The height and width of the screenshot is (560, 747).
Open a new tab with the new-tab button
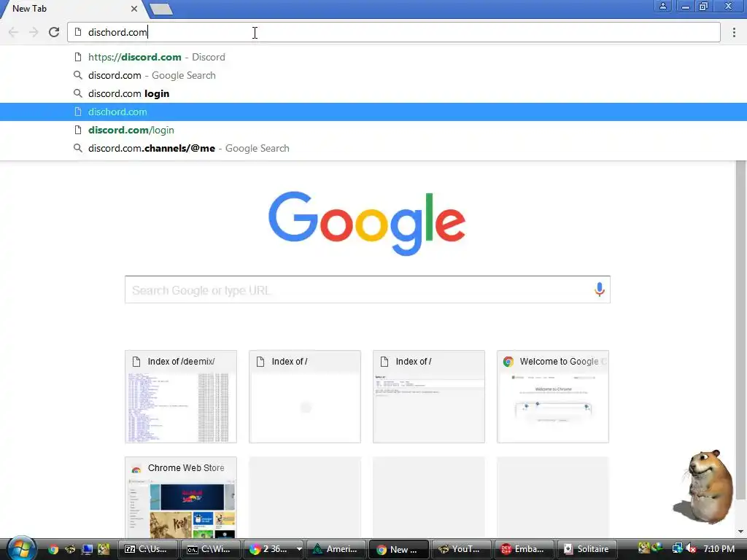pyautogui.click(x=161, y=9)
